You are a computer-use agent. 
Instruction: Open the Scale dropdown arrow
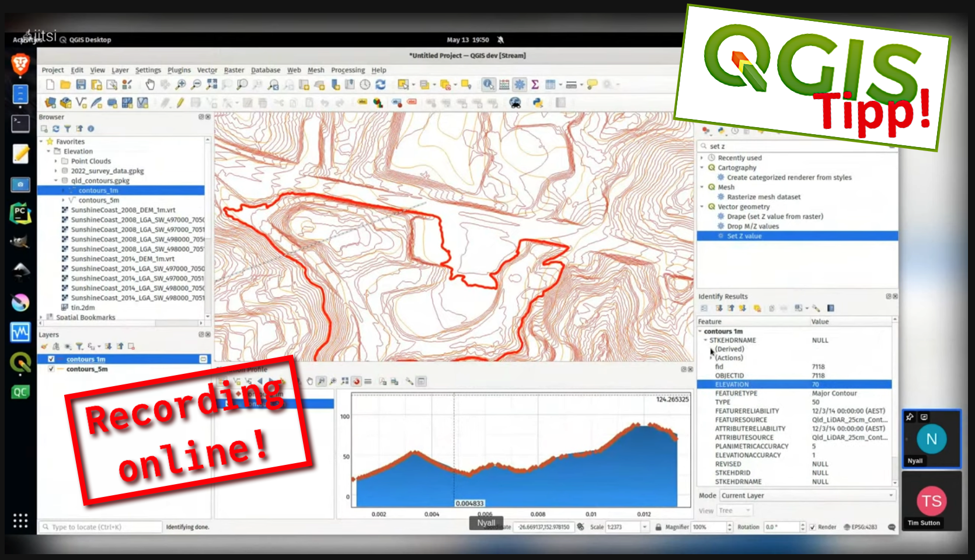click(645, 527)
